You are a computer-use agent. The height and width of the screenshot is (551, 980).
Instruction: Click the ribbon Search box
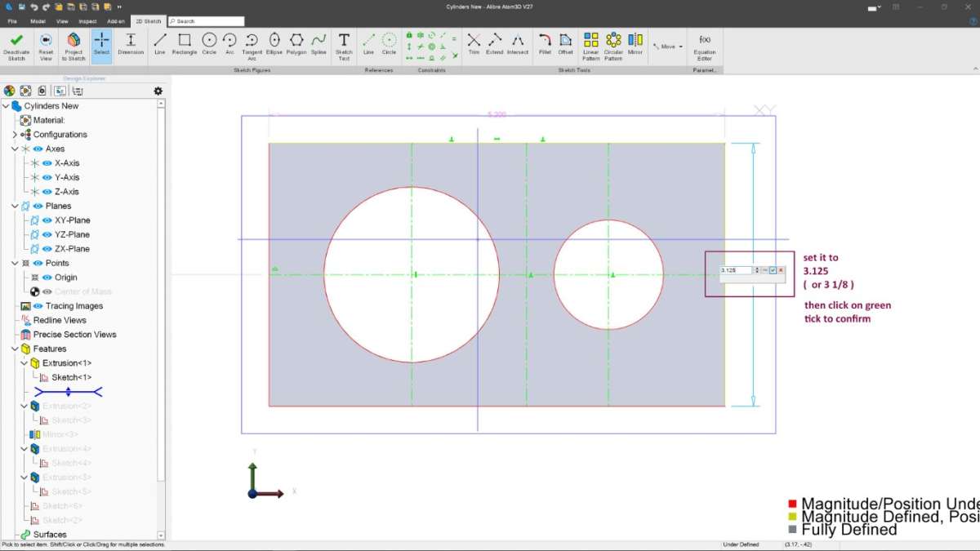pyautogui.click(x=206, y=21)
